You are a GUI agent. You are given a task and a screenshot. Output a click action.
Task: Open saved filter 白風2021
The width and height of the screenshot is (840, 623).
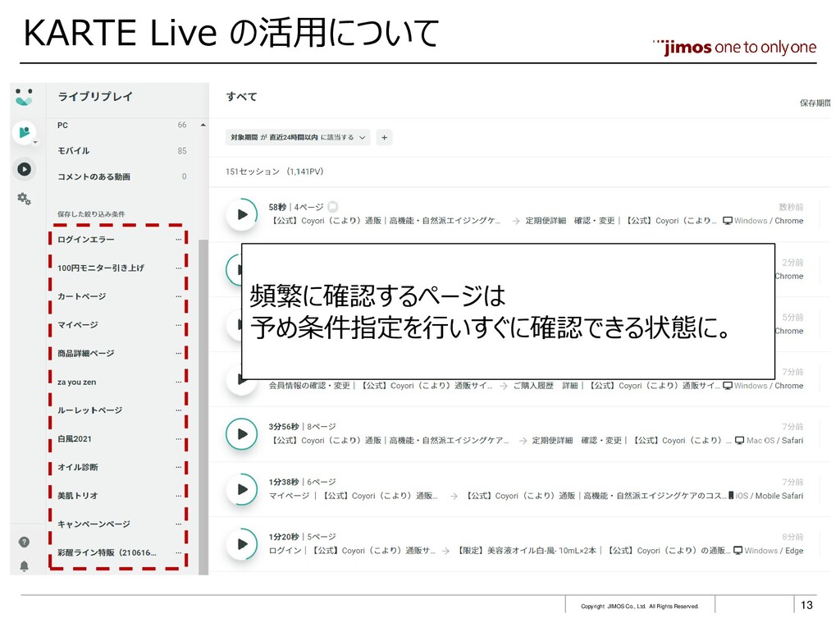(75, 438)
